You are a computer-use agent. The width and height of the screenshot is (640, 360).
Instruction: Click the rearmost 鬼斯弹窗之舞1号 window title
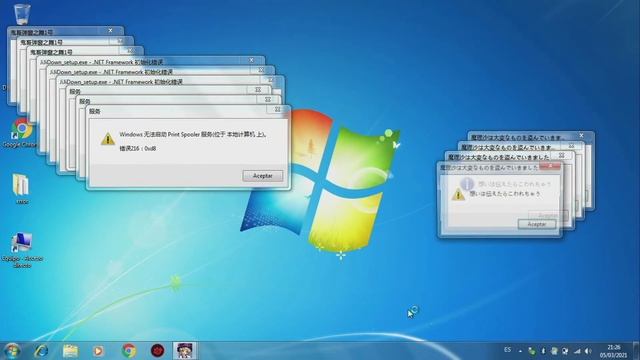point(31,32)
